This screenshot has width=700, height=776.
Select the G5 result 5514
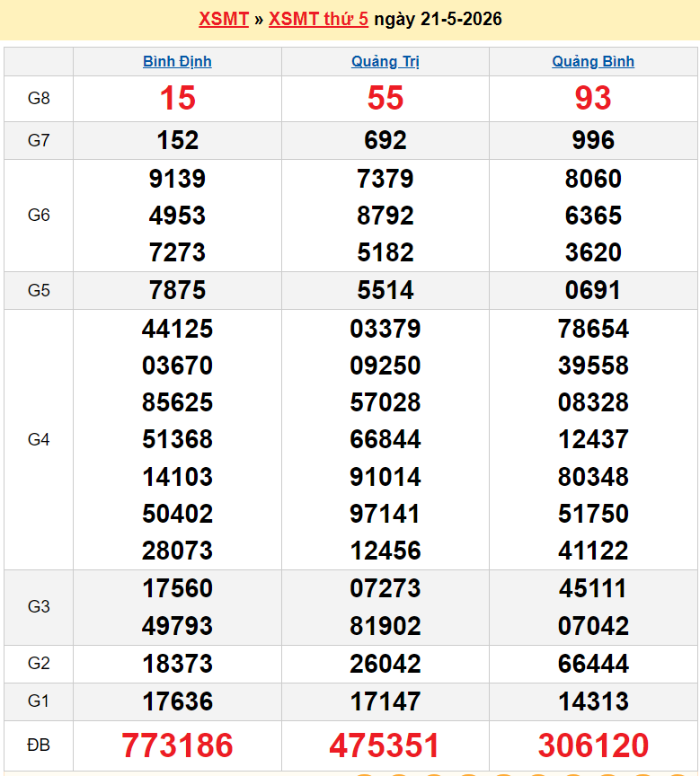(385, 290)
